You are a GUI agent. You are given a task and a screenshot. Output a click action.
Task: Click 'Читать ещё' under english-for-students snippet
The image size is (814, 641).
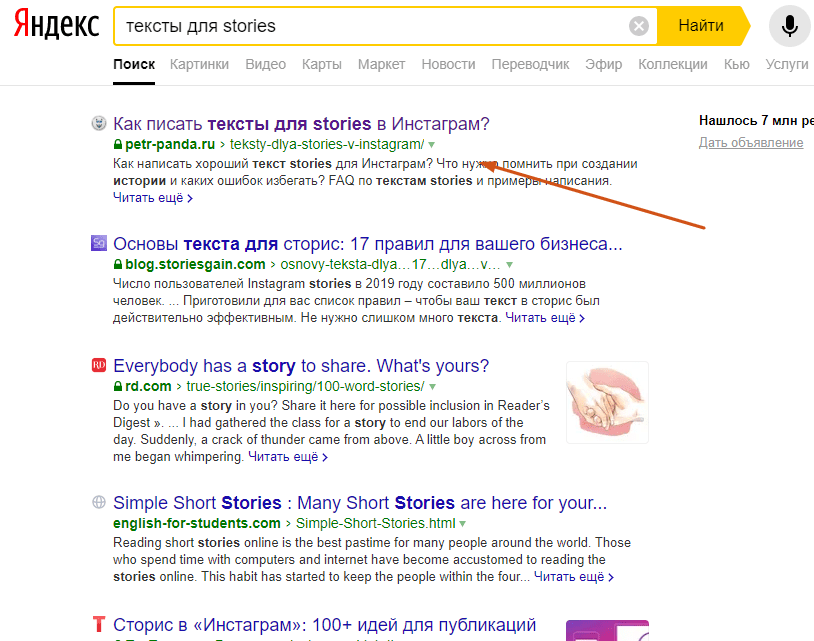[x=574, y=577]
